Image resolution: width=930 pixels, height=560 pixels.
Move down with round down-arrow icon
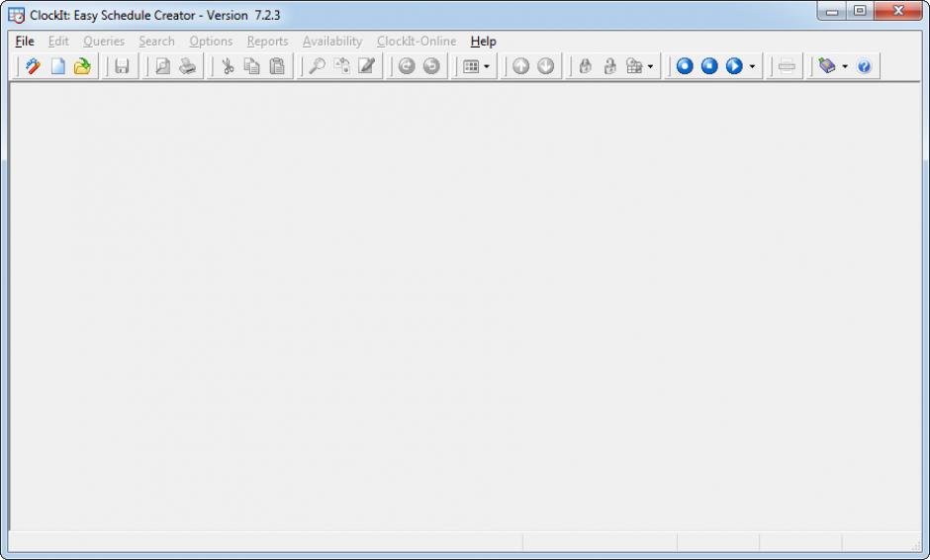pyautogui.click(x=546, y=66)
